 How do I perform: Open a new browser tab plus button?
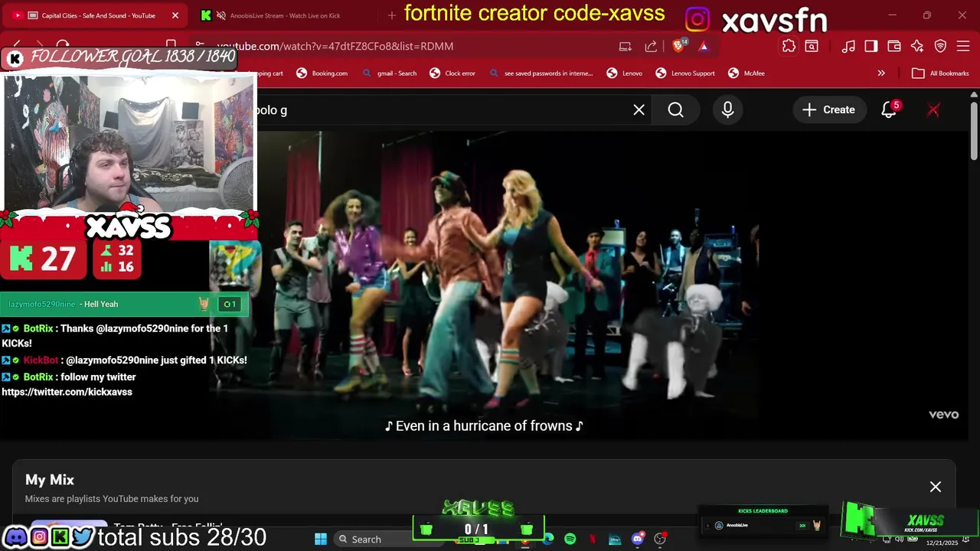point(391,15)
